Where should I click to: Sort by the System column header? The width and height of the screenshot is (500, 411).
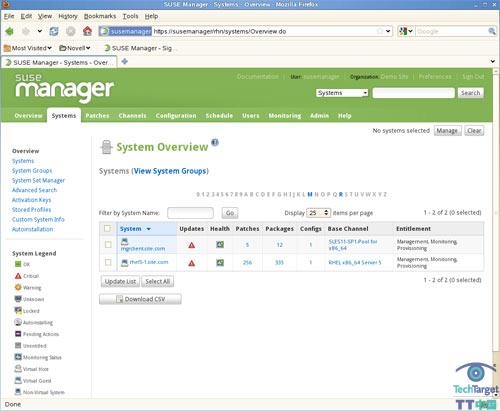[x=131, y=229]
